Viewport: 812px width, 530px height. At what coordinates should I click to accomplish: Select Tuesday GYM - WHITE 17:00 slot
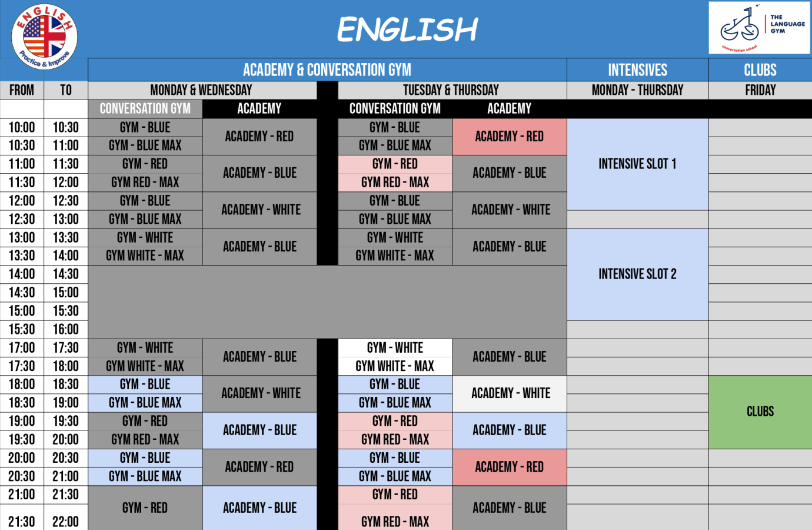click(395, 348)
